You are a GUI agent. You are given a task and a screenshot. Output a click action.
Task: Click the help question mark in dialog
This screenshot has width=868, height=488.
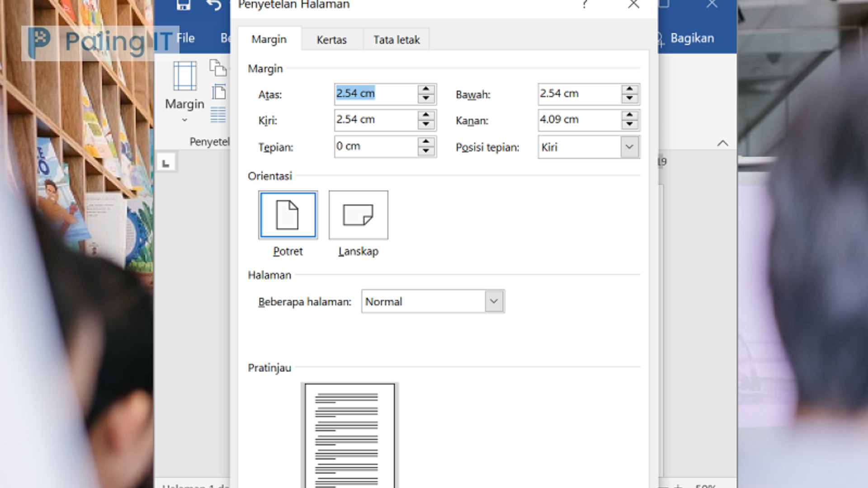pyautogui.click(x=585, y=5)
